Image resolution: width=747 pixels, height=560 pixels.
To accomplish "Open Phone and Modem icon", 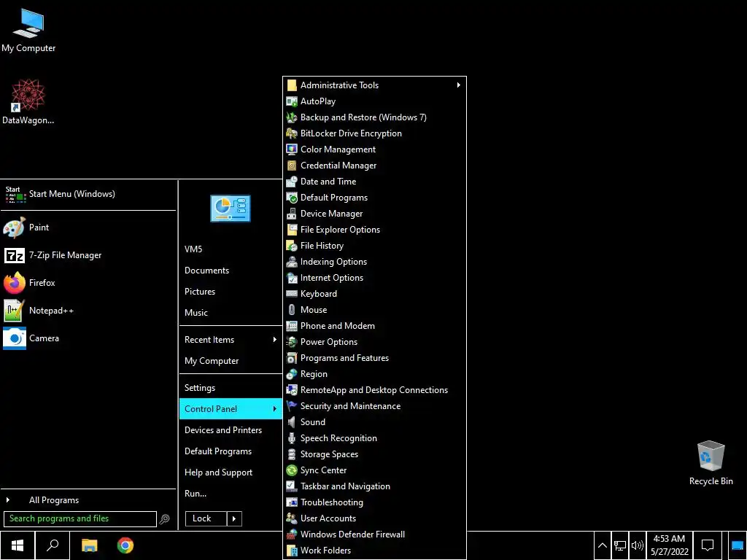I will tap(292, 326).
